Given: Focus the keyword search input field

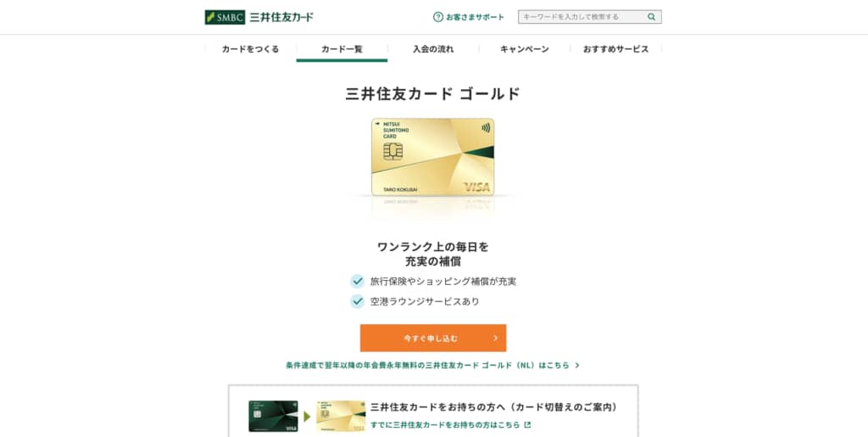Looking at the screenshot, I should click(x=582, y=17).
